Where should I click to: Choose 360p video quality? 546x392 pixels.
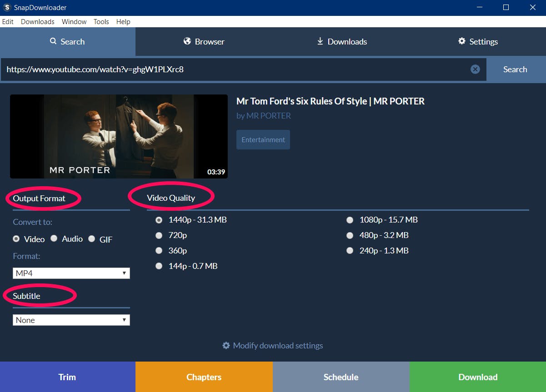click(x=159, y=250)
